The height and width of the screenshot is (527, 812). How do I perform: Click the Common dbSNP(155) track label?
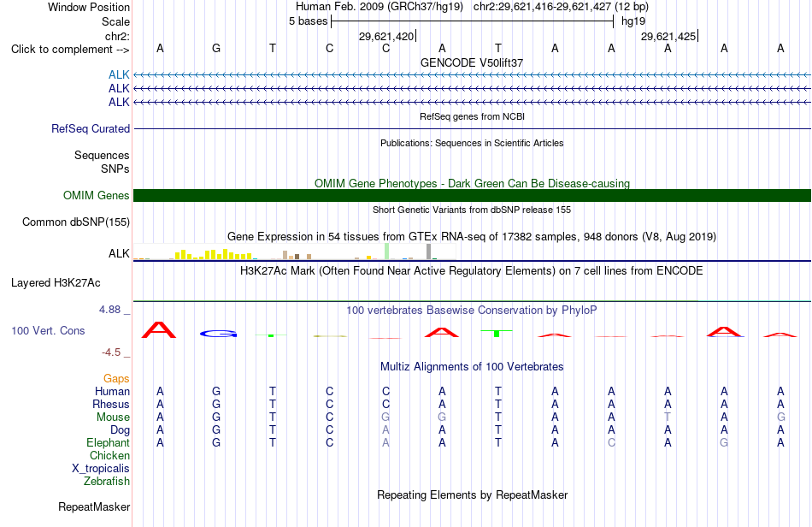pos(76,222)
